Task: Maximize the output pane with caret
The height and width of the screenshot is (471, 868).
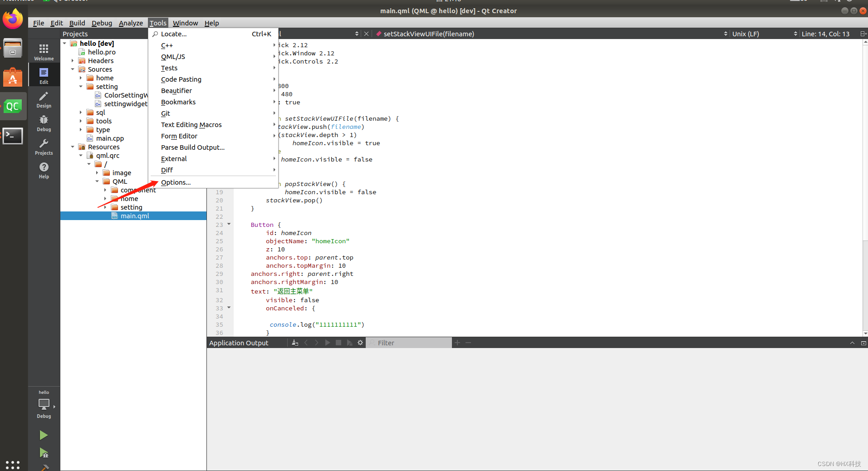Action: (852, 343)
